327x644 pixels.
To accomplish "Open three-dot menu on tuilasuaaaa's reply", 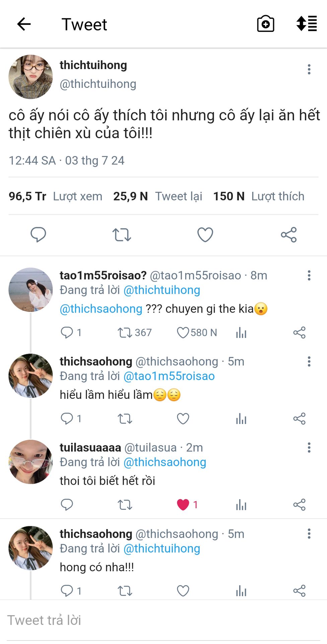I will pos(309,447).
